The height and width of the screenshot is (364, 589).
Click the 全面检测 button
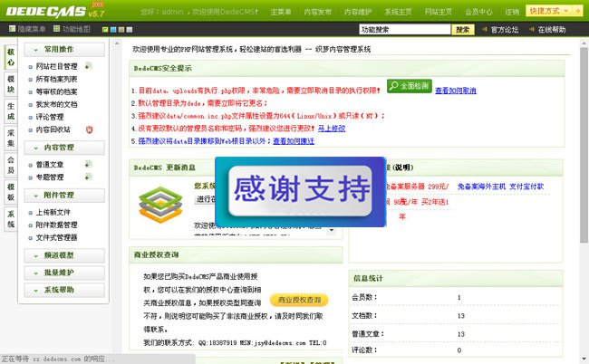[410, 86]
